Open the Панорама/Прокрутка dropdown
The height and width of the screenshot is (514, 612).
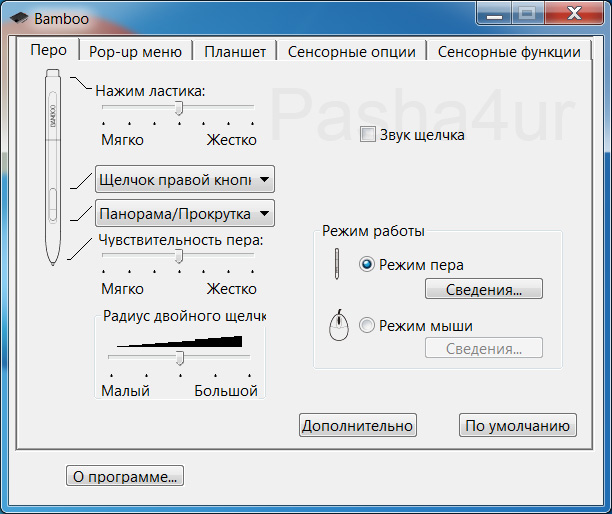185,213
